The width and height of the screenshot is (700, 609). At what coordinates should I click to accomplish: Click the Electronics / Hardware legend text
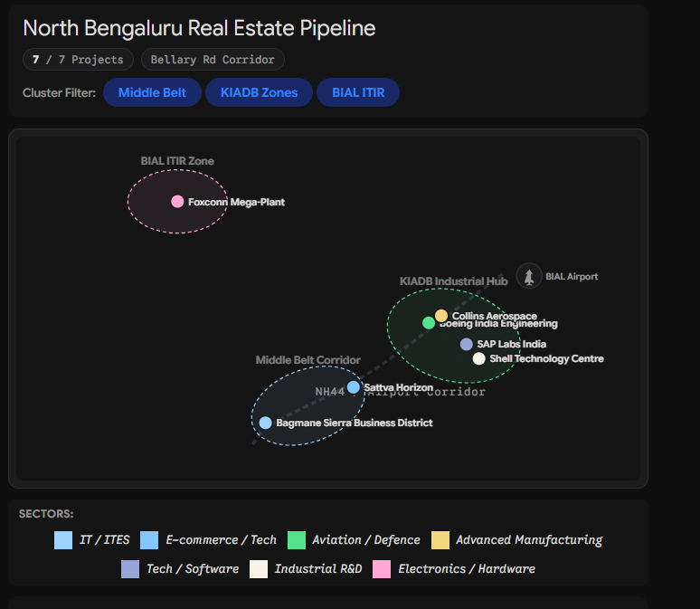tap(467, 569)
